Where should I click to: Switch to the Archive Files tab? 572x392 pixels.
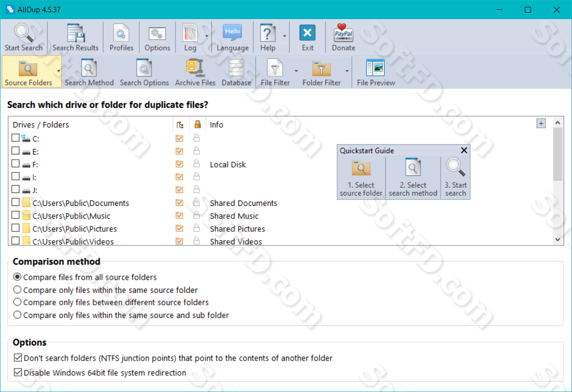click(195, 72)
